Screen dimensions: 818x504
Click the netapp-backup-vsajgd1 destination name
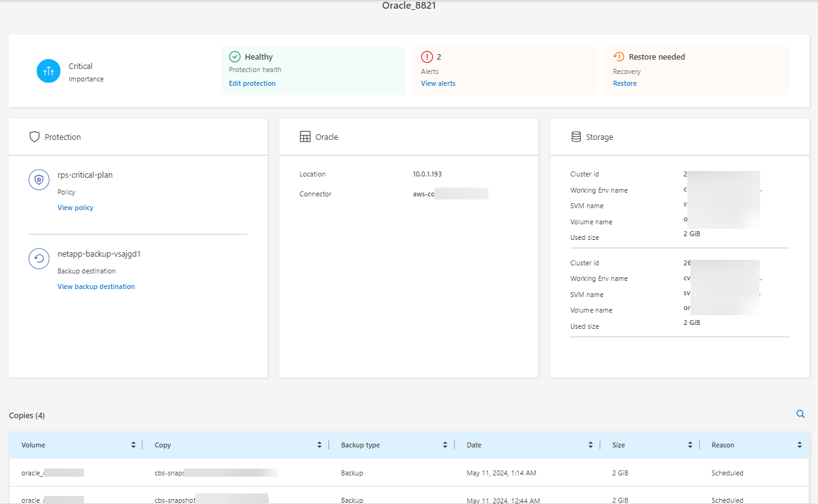click(99, 254)
